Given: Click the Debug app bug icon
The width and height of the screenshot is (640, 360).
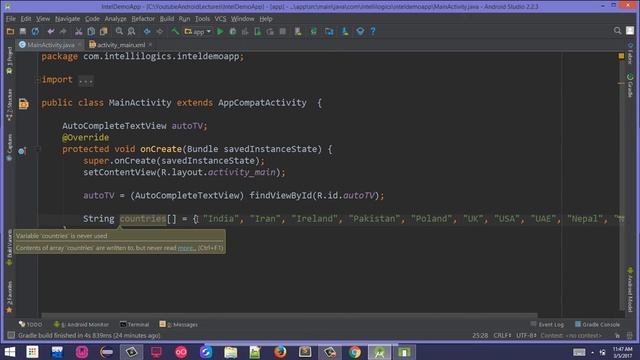Looking at the screenshot, I should [233, 31].
